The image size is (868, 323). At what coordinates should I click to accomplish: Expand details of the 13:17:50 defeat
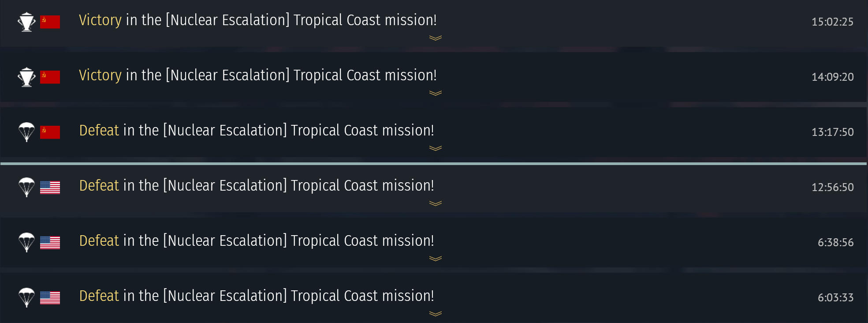[435, 148]
